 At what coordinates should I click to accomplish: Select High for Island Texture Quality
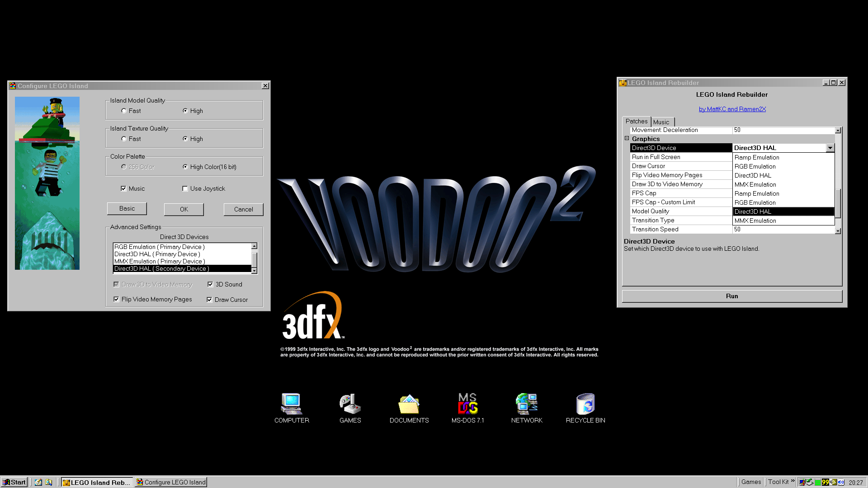click(x=193, y=139)
